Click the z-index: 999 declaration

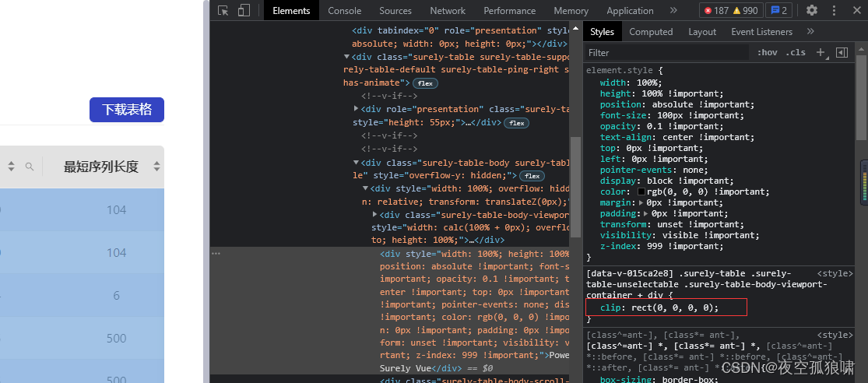pos(662,246)
